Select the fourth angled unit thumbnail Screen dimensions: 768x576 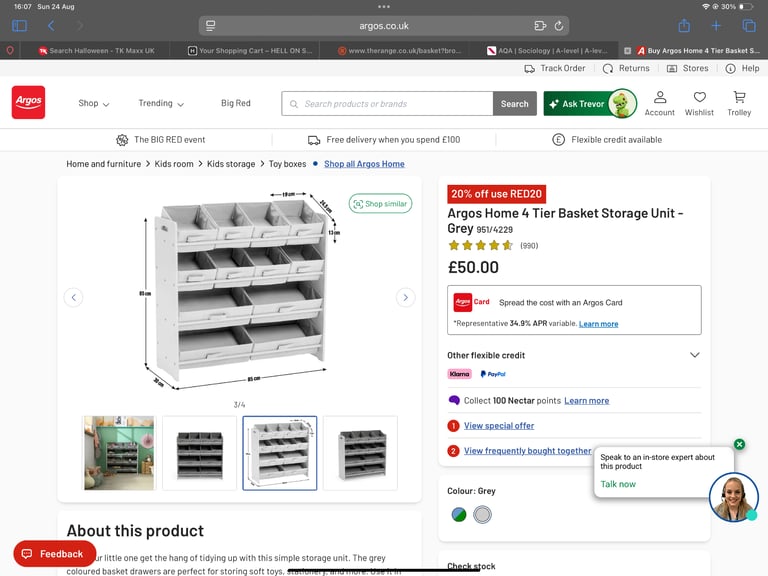(x=360, y=453)
